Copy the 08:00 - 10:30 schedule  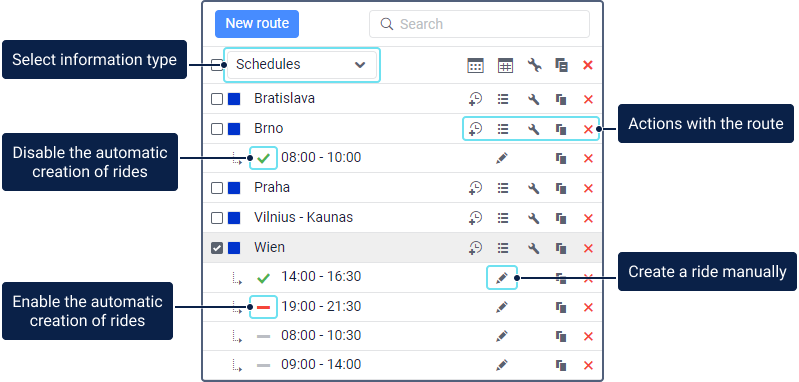pyautogui.click(x=561, y=337)
